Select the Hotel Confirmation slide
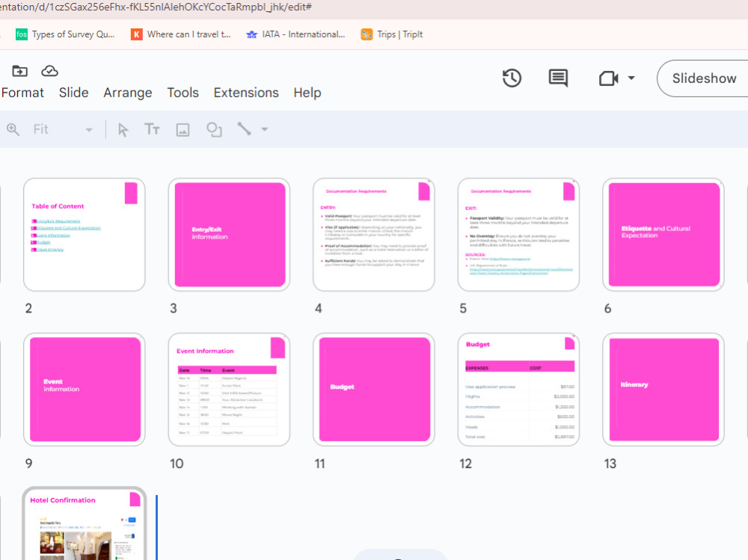748x560 pixels. tap(85, 524)
